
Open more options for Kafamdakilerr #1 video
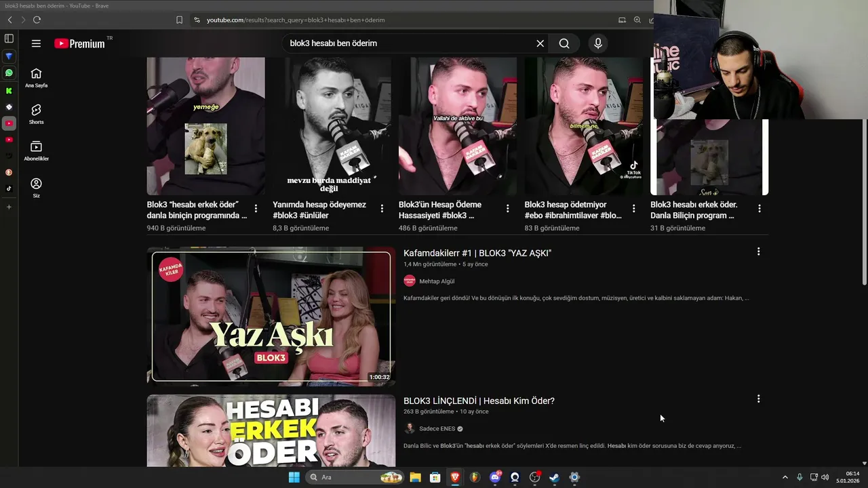pyautogui.click(x=758, y=251)
